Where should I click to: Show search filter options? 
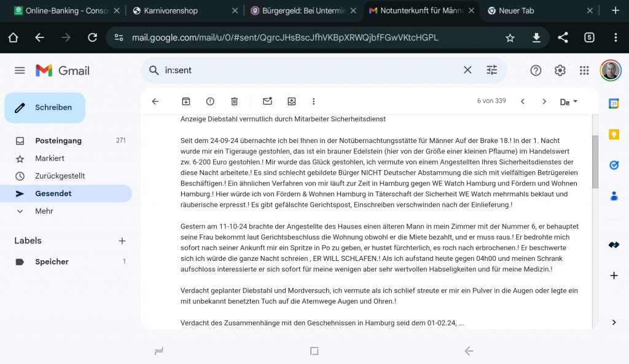492,70
